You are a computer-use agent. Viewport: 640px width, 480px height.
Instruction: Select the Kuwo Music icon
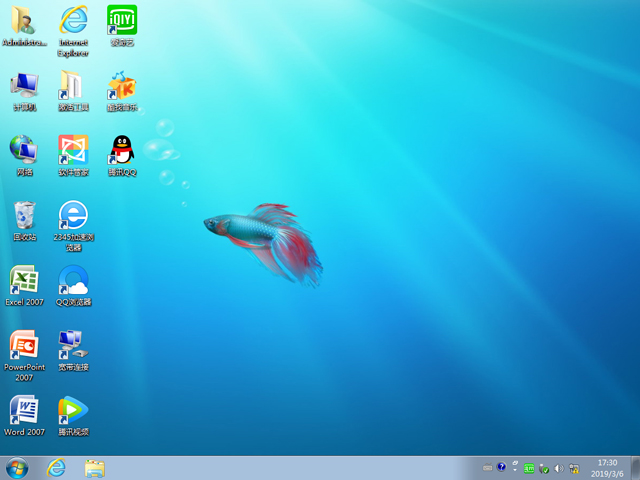point(121,86)
